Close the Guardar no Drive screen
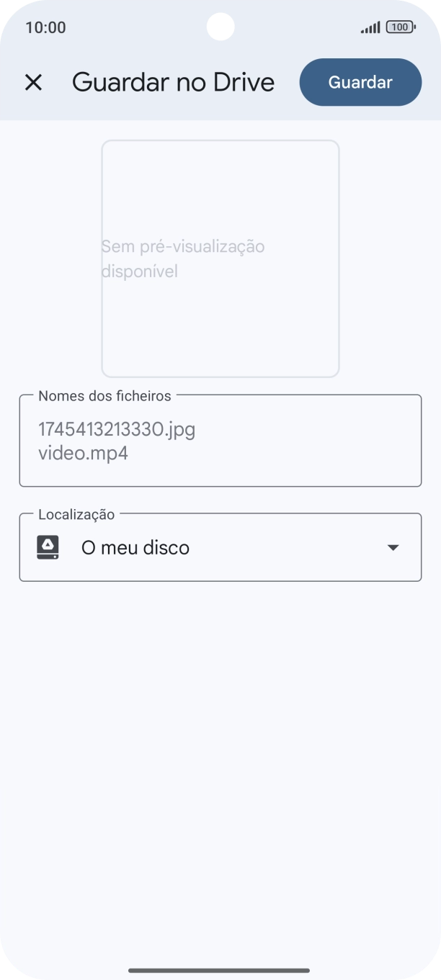Image resolution: width=441 pixels, height=980 pixels. click(x=33, y=82)
